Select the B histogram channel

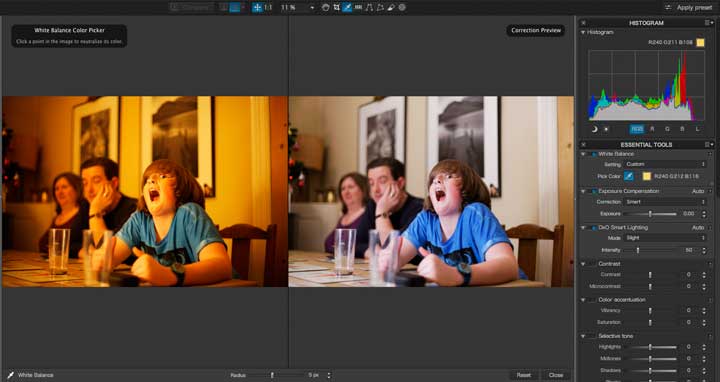(682, 129)
